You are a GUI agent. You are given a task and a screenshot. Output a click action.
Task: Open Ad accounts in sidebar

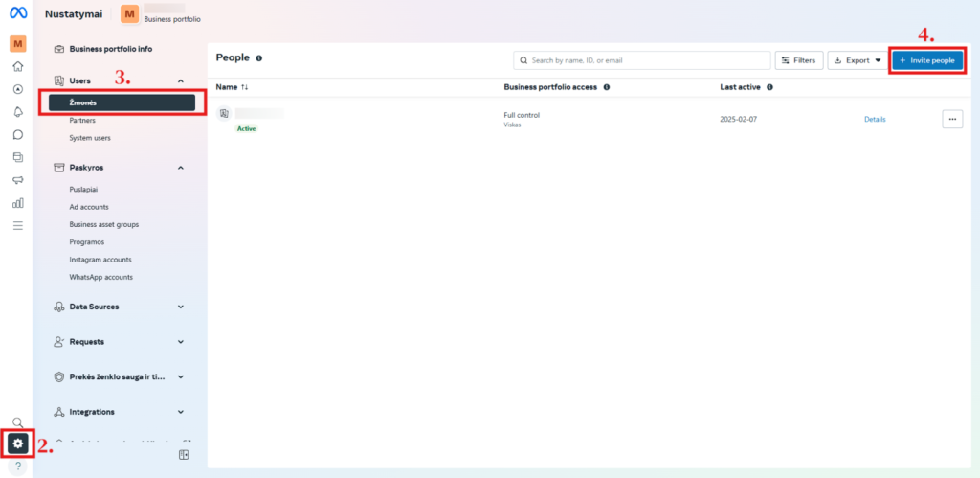pos(89,207)
